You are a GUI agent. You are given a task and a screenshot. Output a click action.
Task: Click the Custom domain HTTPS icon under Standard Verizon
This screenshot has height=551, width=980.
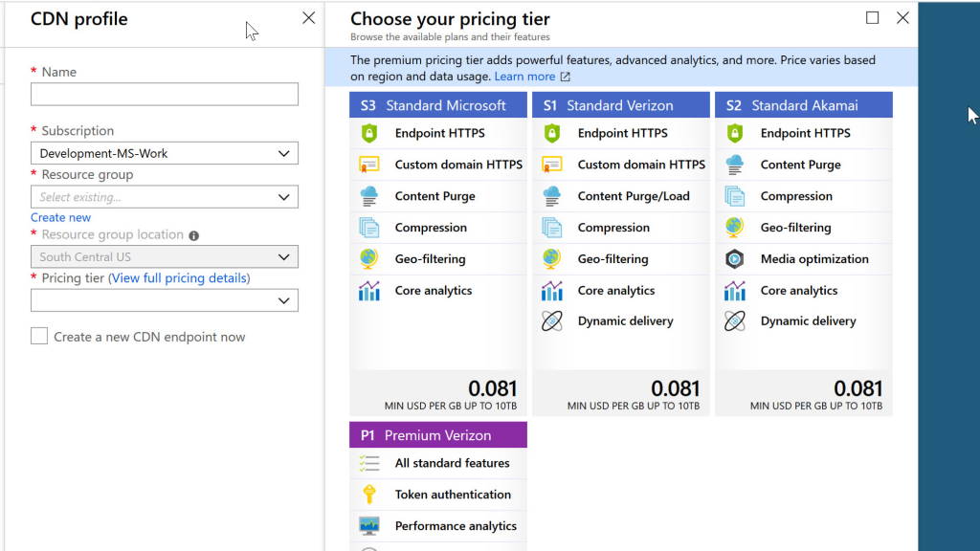click(552, 165)
